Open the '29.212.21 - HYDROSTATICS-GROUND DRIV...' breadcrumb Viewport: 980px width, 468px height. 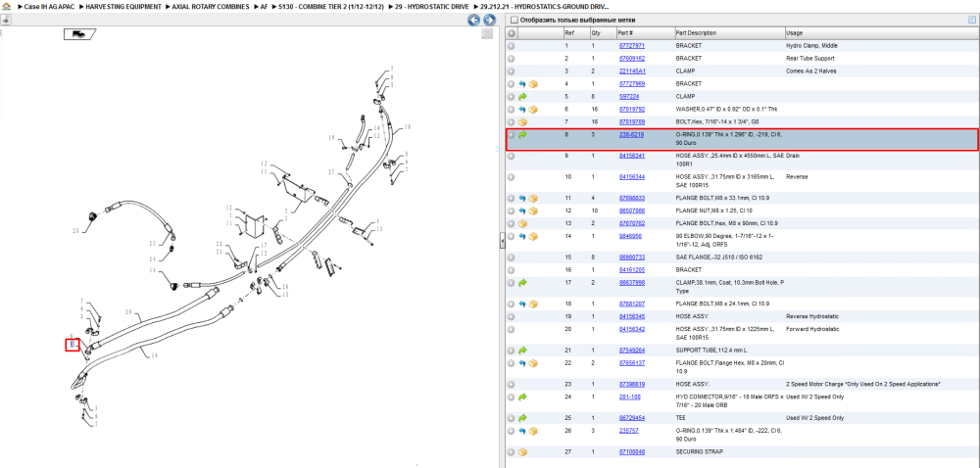[x=544, y=6]
